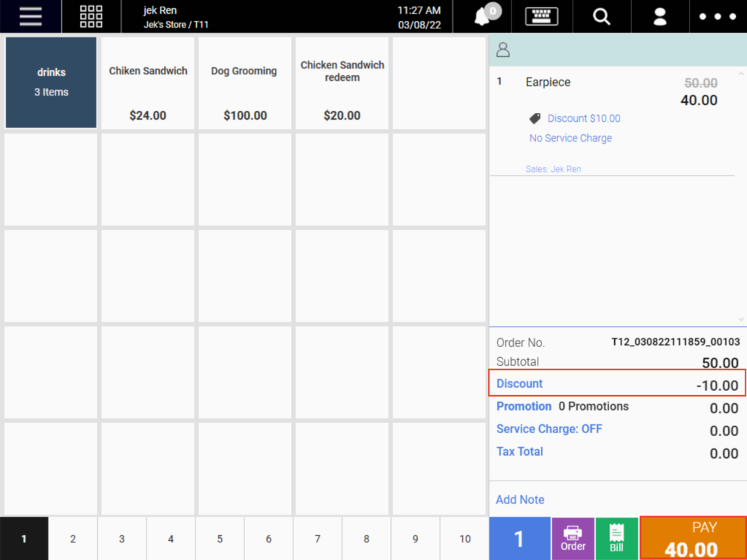747x560 pixels.
Task: Open the table layout grid icon
Action: pyautogui.click(x=90, y=16)
